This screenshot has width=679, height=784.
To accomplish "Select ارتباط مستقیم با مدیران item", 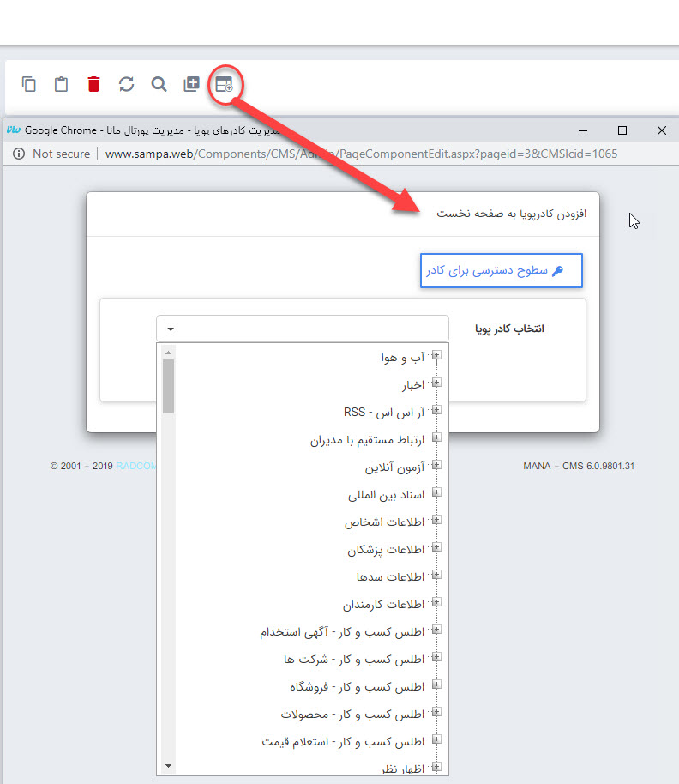I will tap(367, 439).
